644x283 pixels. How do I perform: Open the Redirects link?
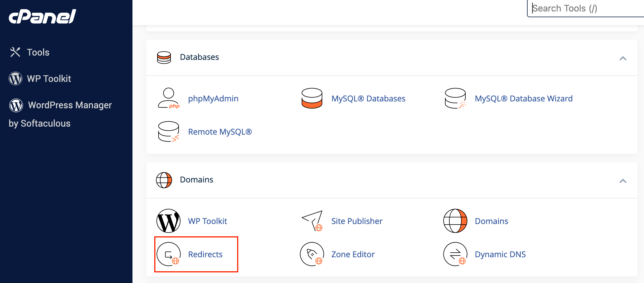click(205, 254)
